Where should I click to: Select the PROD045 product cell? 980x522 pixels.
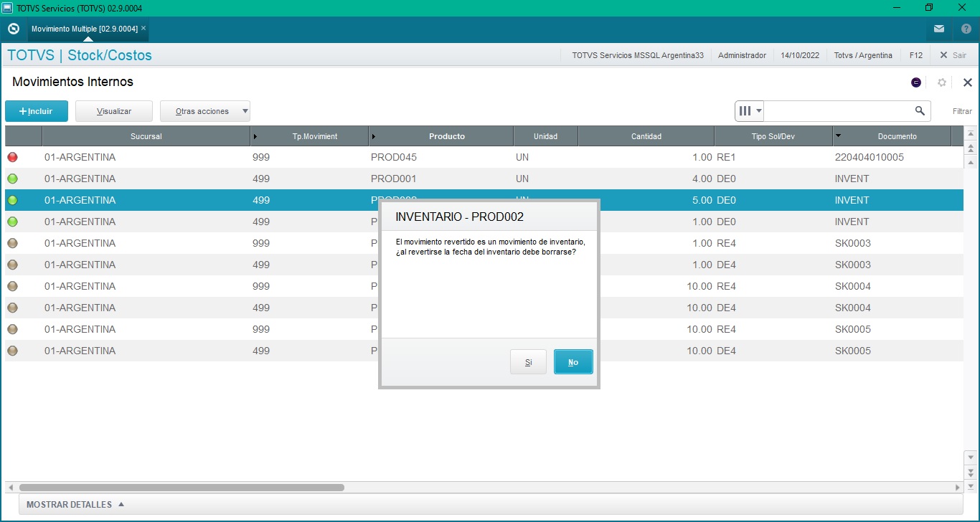(x=394, y=157)
